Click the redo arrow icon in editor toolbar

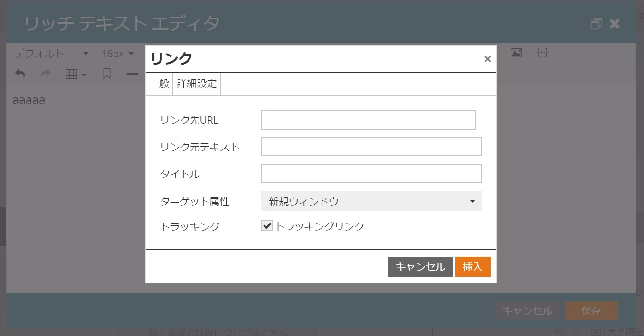coord(46,74)
